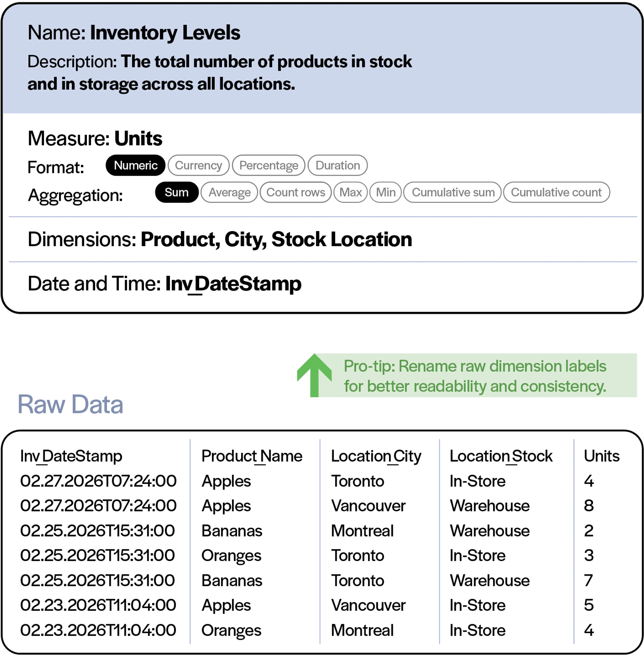Image resolution: width=644 pixels, height=658 pixels.
Task: Switch aggregation to Average
Action: click(x=229, y=193)
